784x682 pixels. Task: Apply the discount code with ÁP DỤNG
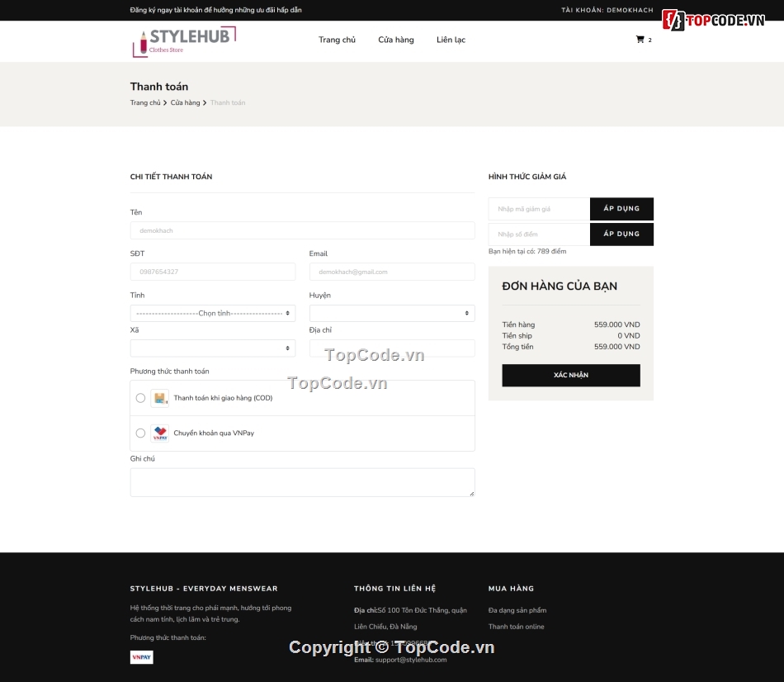621,209
